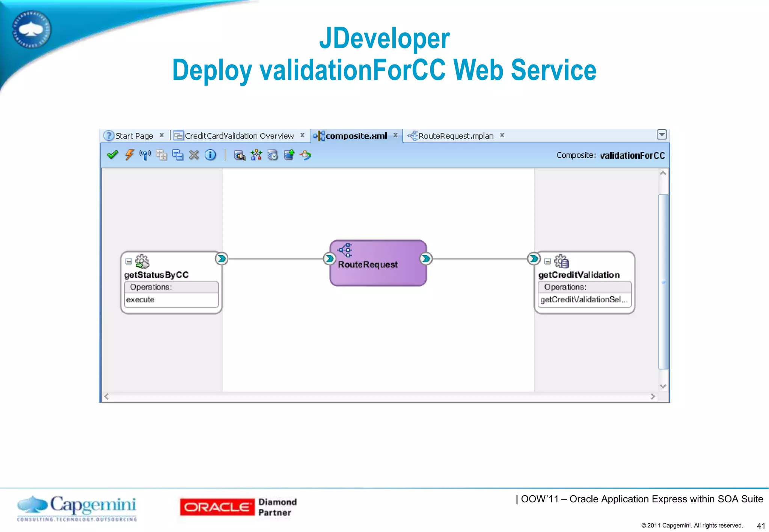
Task: Collapse the getCreditValidation reference box
Action: pos(547,261)
